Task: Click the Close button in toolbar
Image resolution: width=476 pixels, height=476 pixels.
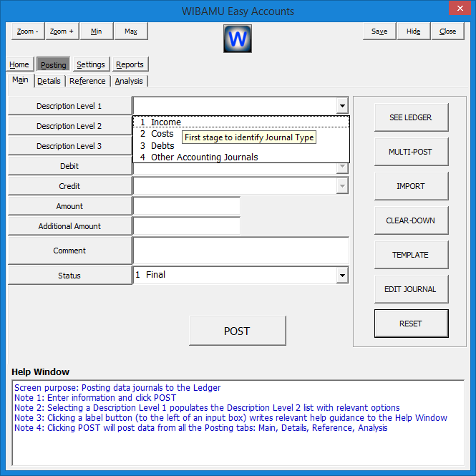Action: click(448, 31)
